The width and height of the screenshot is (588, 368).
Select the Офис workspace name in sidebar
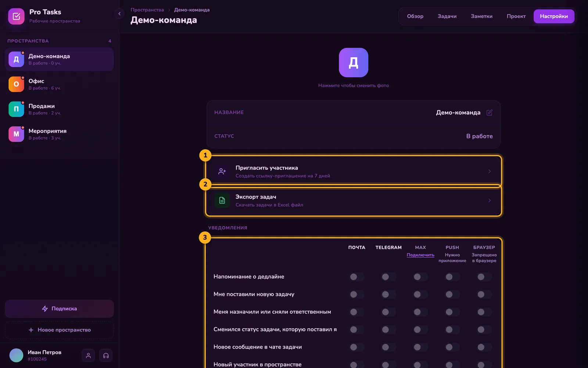[36, 81]
